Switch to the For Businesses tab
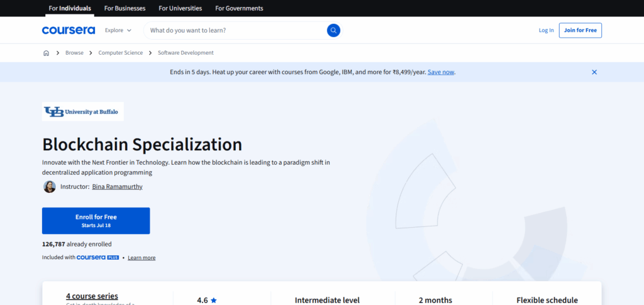The height and width of the screenshot is (305, 644). pos(125,8)
